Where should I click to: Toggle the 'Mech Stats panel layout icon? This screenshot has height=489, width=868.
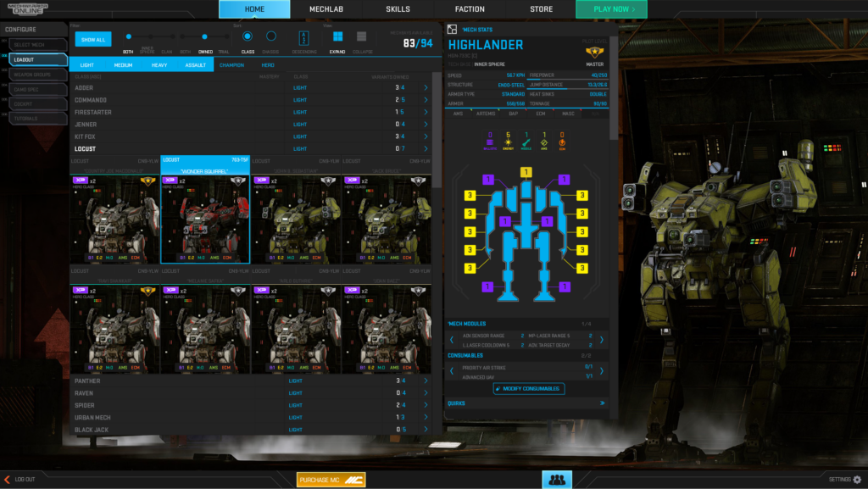(452, 30)
